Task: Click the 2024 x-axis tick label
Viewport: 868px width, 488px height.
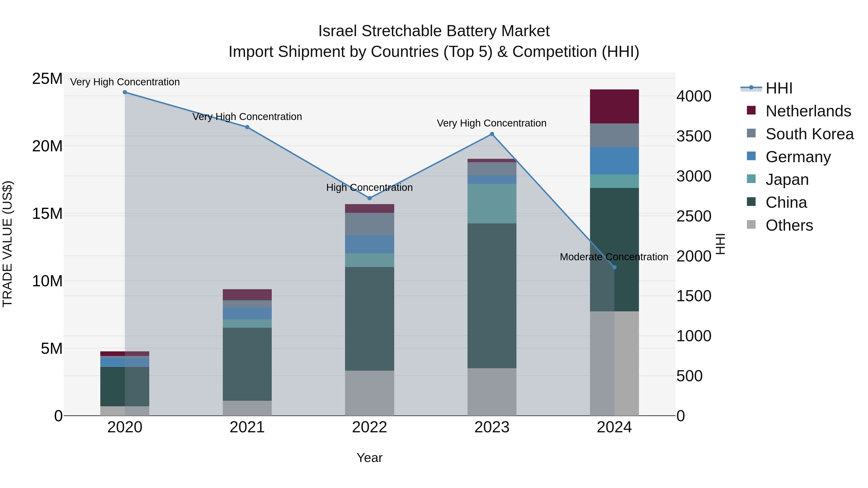Action: 614,427
